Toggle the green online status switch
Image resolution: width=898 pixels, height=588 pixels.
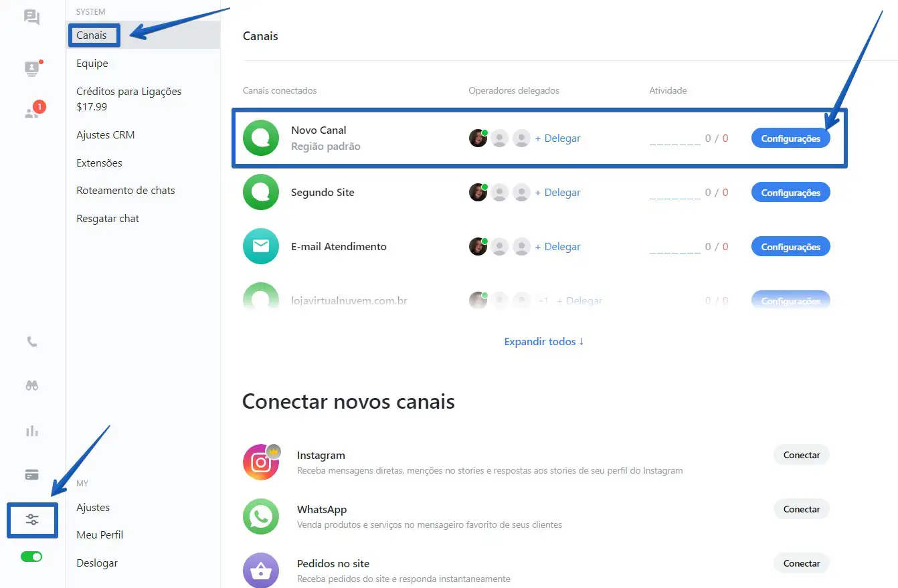tap(31, 557)
